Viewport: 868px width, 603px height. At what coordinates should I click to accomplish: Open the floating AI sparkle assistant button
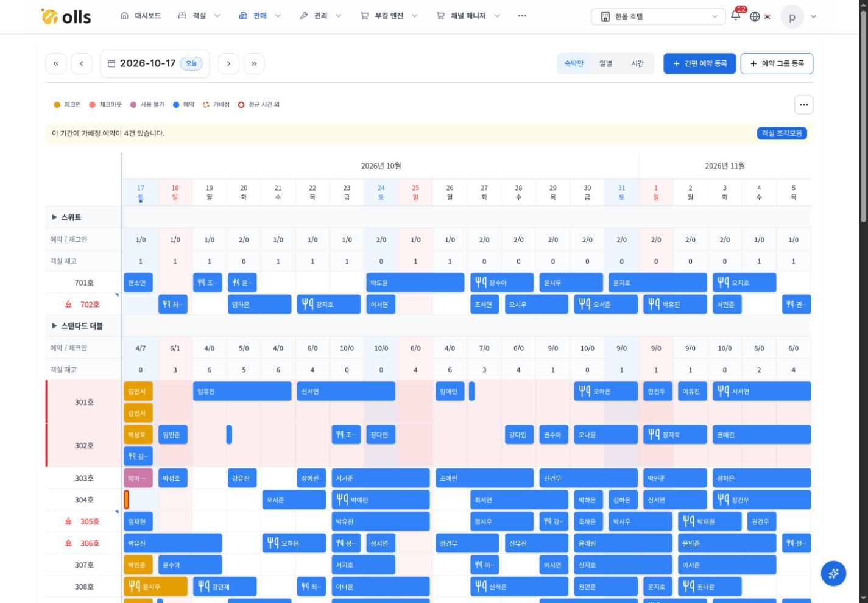(833, 573)
